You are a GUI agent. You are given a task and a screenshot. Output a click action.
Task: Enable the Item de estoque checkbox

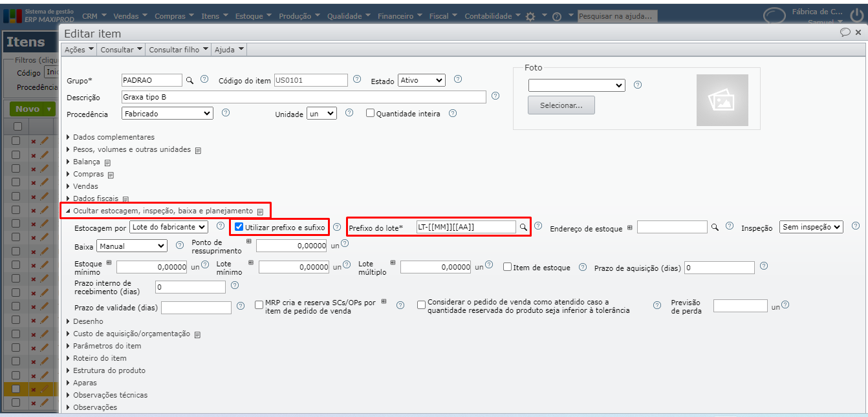click(x=507, y=266)
